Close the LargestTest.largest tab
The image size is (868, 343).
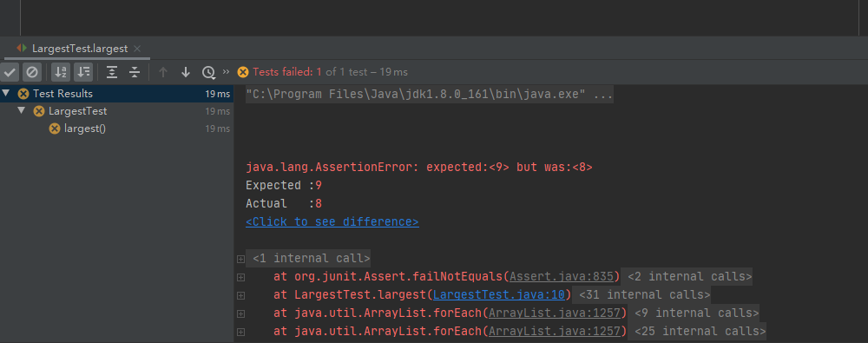click(137, 49)
